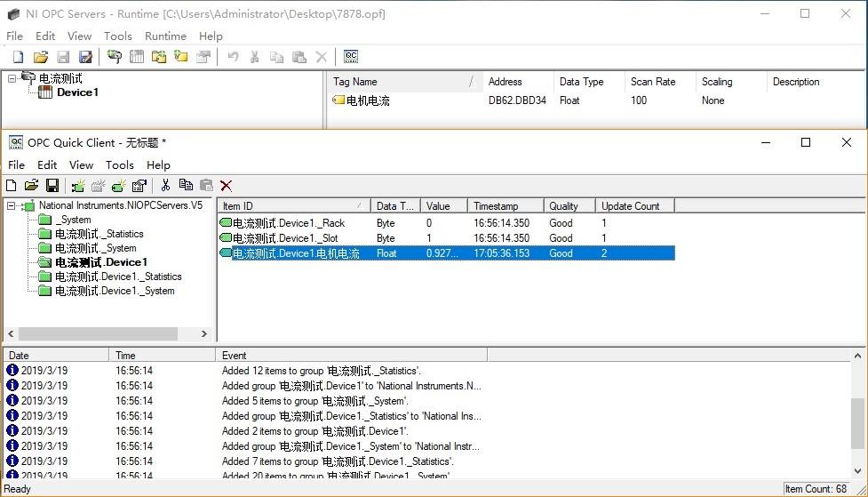Sort by Address column header
Viewport: 868px width, 497px height.
point(518,82)
